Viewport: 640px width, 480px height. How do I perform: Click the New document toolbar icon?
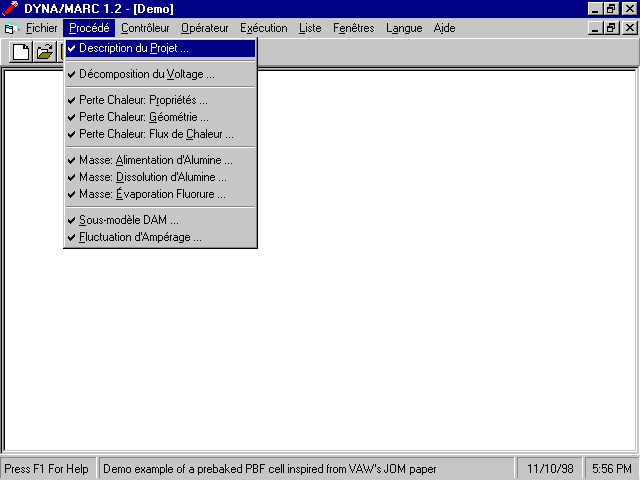21,52
